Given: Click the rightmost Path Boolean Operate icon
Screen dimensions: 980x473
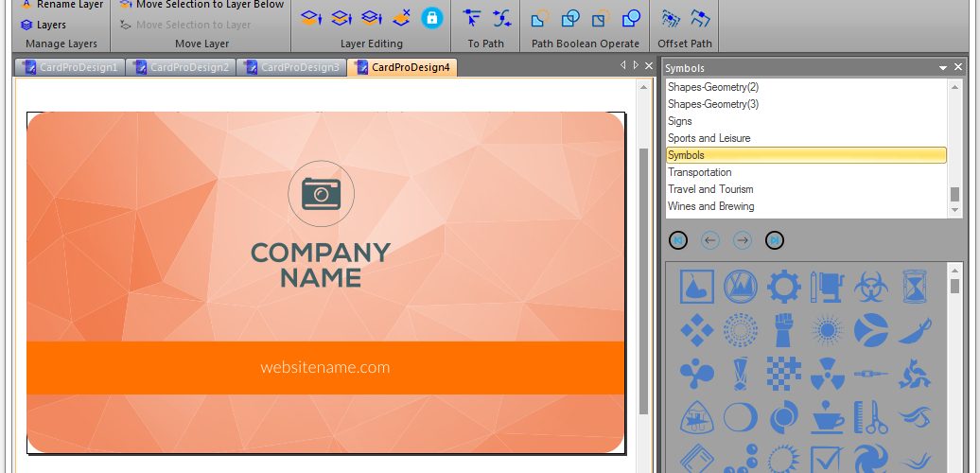Looking at the screenshot, I should point(631,18).
